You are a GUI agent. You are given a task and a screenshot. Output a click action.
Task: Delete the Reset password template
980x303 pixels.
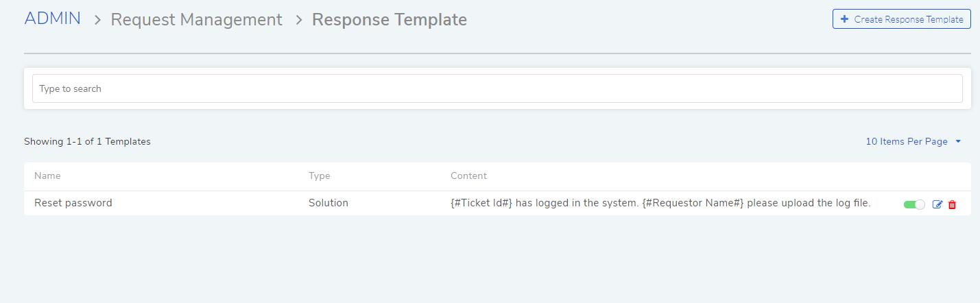point(952,204)
